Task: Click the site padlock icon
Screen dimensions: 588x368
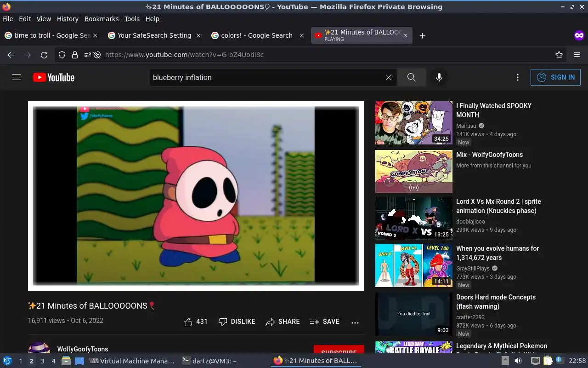Action: (x=75, y=55)
